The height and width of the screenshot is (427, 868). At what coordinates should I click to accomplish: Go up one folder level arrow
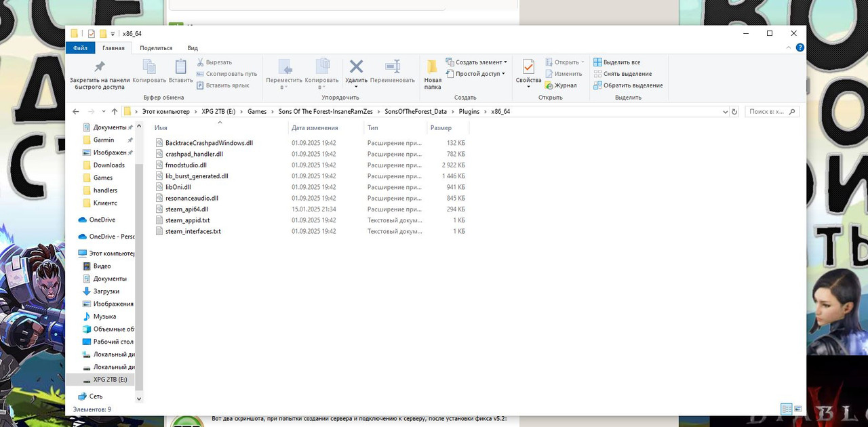click(x=113, y=112)
